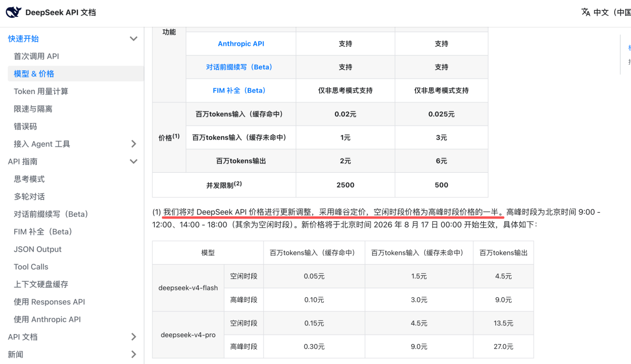
Task: Open 使用 Responses API guide
Action: (49, 302)
